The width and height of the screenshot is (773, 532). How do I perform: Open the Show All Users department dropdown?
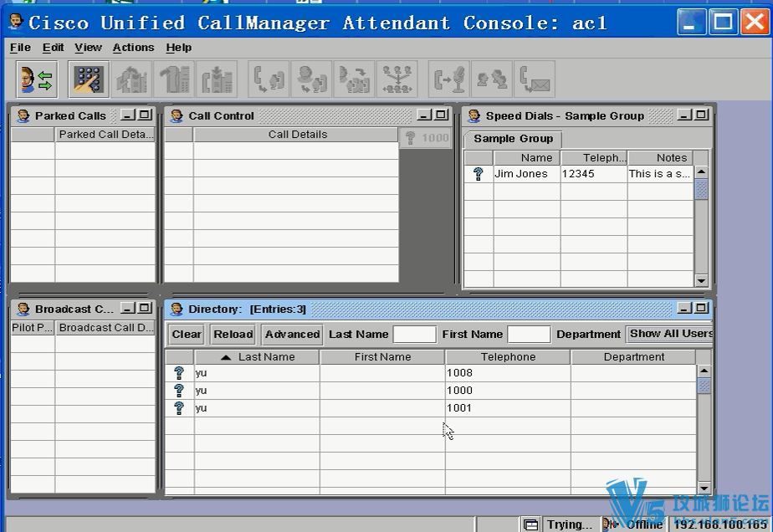point(669,334)
